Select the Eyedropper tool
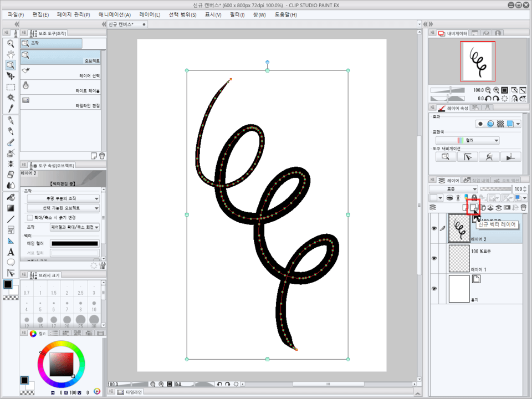Image resolution: width=532 pixels, height=399 pixels. (11, 109)
